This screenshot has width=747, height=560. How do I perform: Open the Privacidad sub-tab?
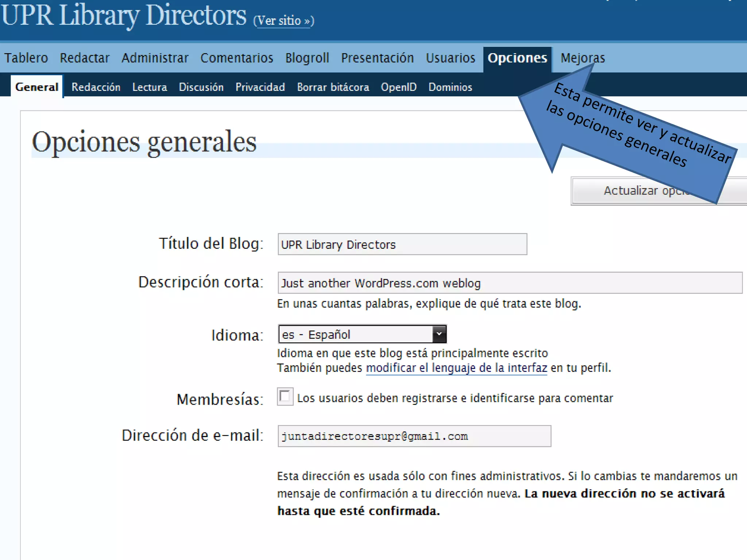[260, 87]
